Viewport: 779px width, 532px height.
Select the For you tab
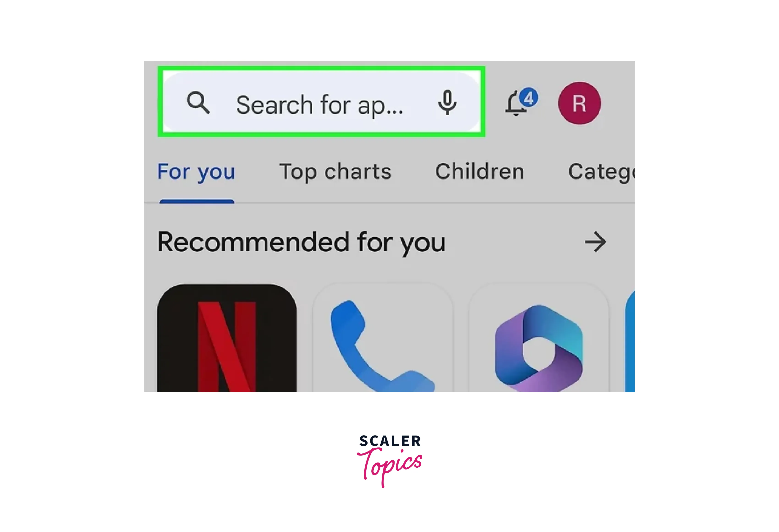[195, 171]
